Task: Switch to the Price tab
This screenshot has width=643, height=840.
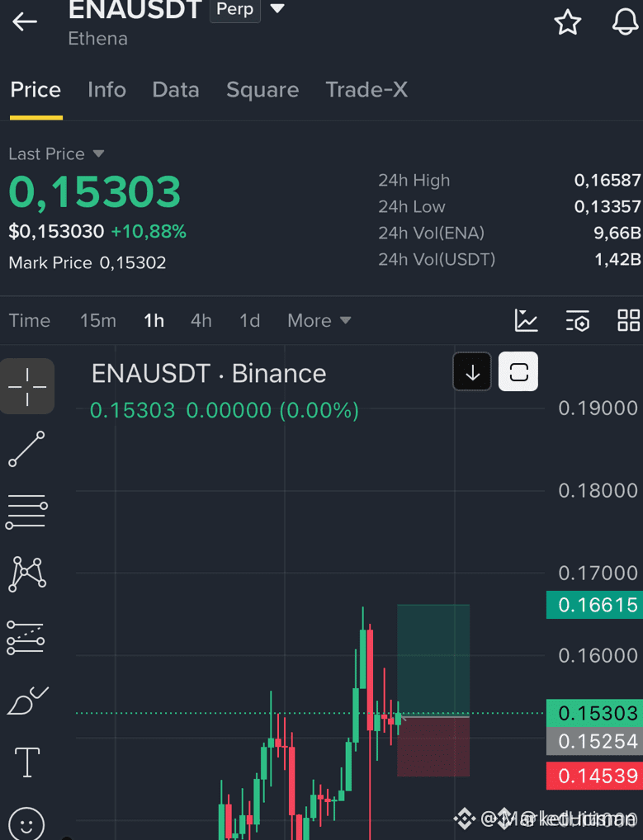Action: (35, 90)
